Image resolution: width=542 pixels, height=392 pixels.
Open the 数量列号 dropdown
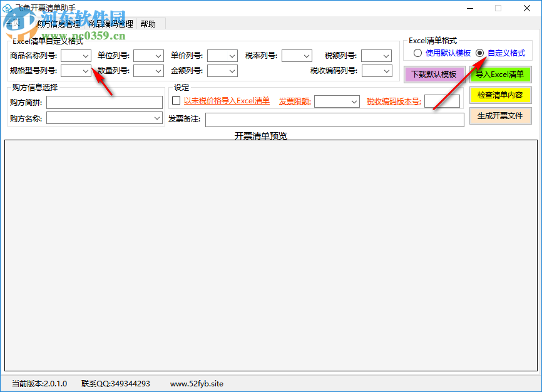click(148, 71)
